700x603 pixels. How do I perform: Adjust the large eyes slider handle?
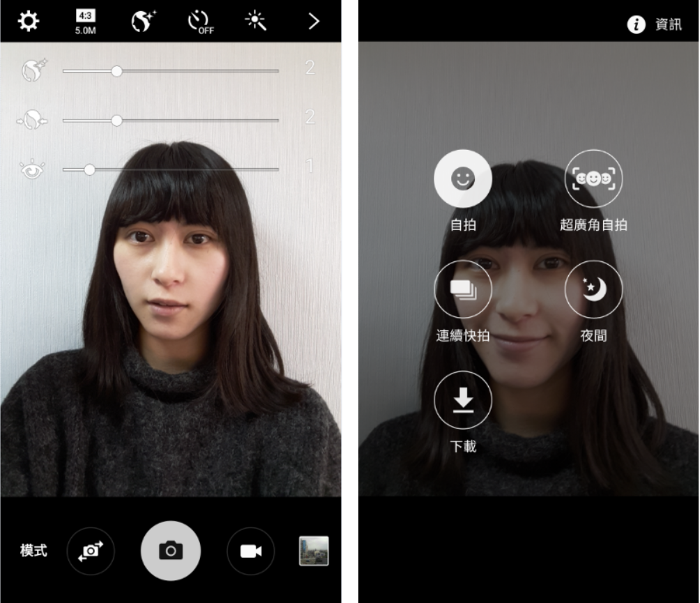pyautogui.click(x=90, y=169)
